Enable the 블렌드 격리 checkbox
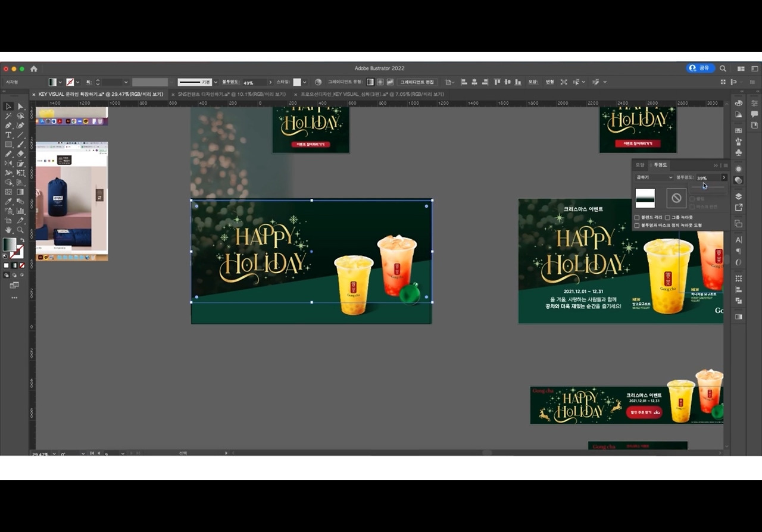 (x=637, y=217)
